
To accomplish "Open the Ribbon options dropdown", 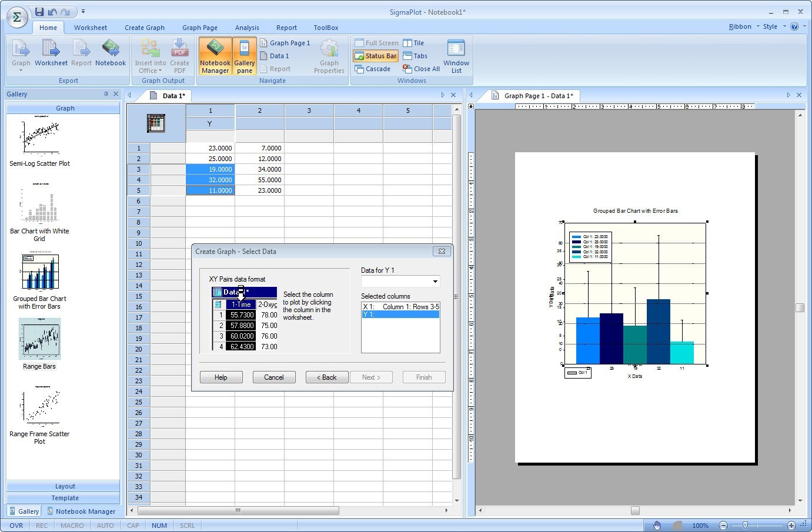I will (744, 26).
